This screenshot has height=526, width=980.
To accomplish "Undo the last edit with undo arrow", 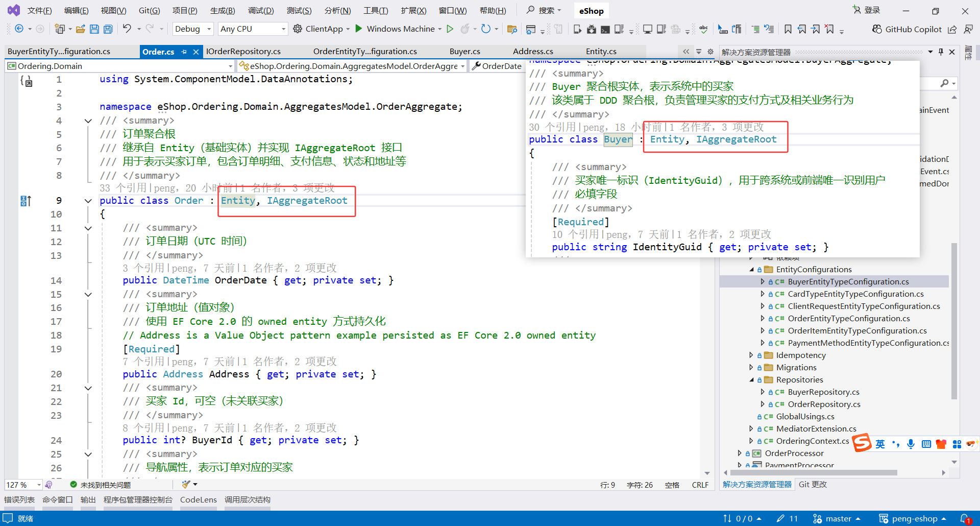I will click(x=127, y=29).
